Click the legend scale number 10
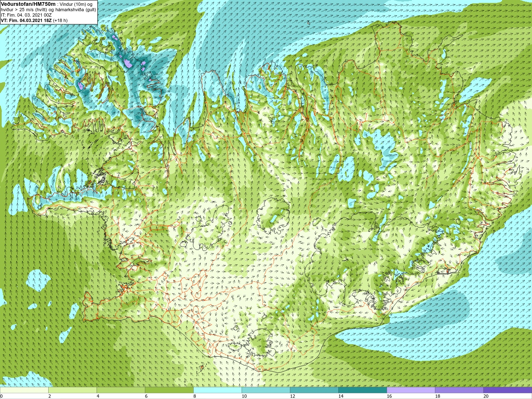 (244, 396)
